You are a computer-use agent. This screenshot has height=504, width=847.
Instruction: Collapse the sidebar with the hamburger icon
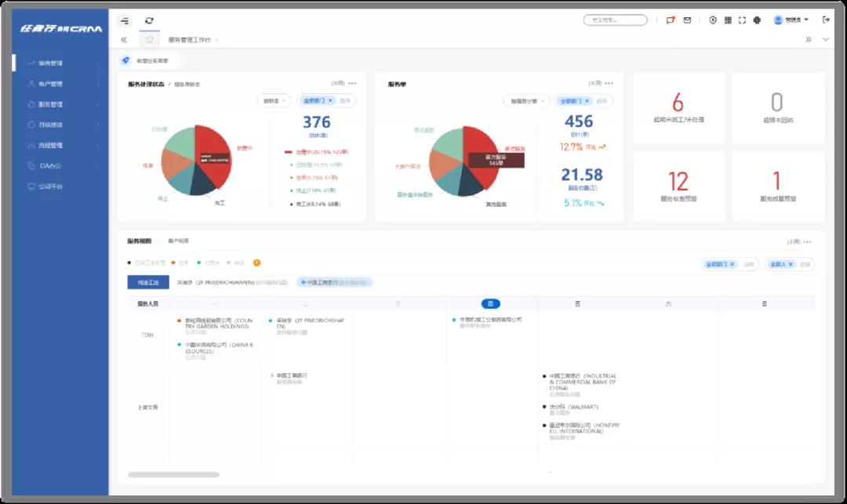[125, 20]
